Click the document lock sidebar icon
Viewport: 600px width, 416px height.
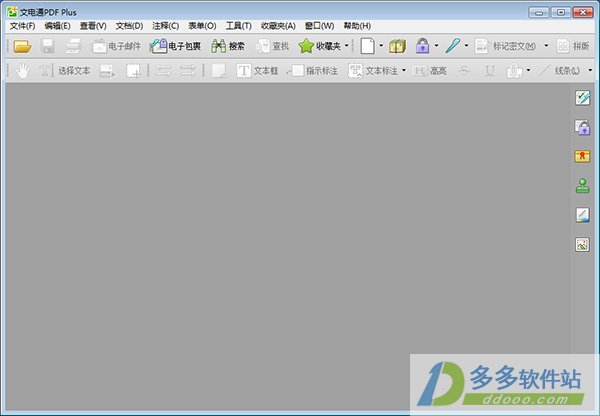tap(582, 127)
